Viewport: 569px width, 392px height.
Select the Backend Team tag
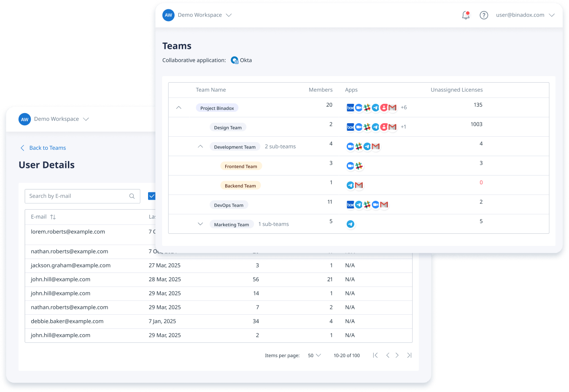240,186
